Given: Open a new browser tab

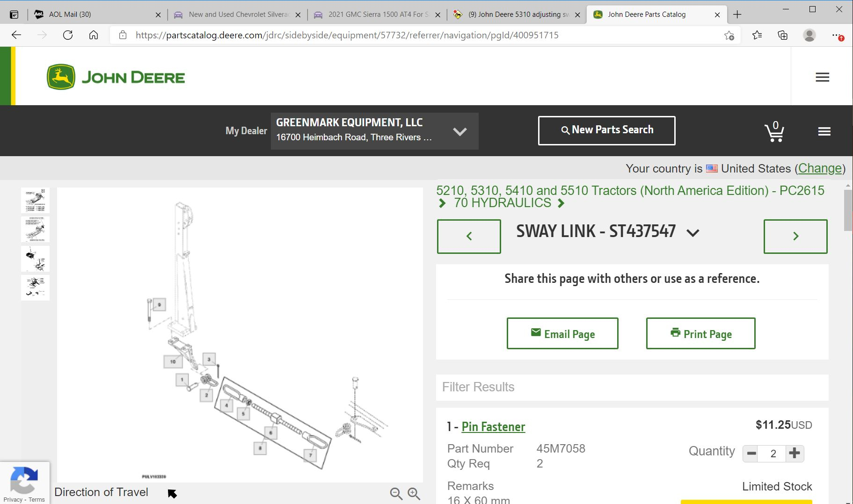Looking at the screenshot, I should 737,14.
